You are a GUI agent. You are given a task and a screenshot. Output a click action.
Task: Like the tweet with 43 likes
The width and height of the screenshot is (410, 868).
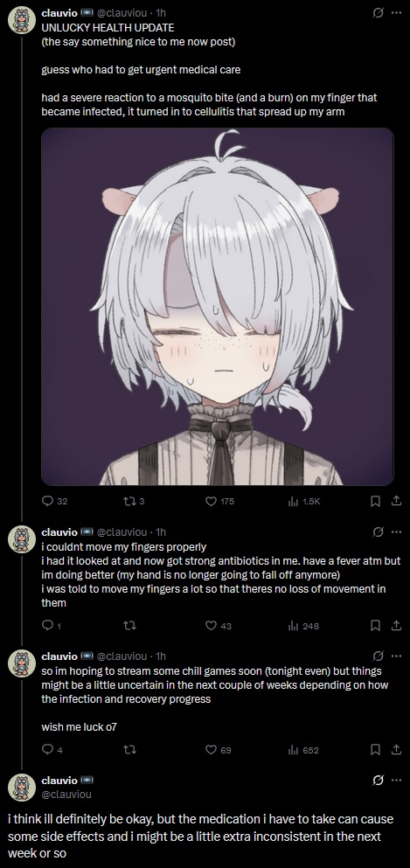pyautogui.click(x=218, y=626)
